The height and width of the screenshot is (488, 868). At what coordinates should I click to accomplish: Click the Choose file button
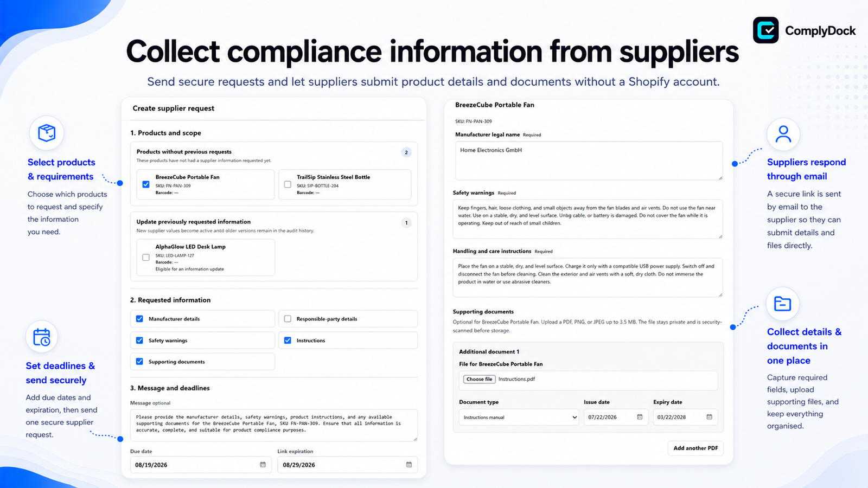pyautogui.click(x=479, y=379)
